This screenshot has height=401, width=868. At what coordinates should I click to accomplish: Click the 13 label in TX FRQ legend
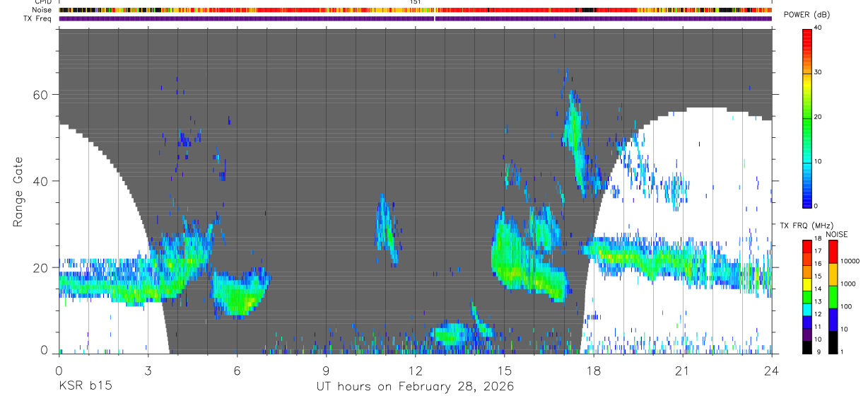click(818, 301)
